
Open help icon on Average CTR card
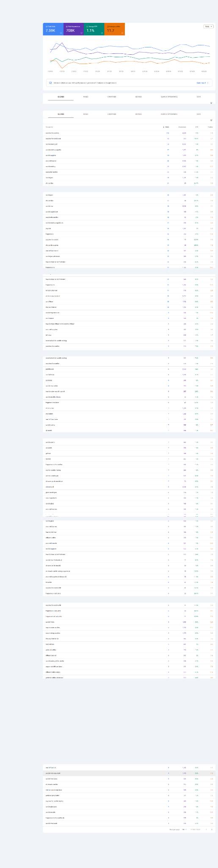coord(102,33)
